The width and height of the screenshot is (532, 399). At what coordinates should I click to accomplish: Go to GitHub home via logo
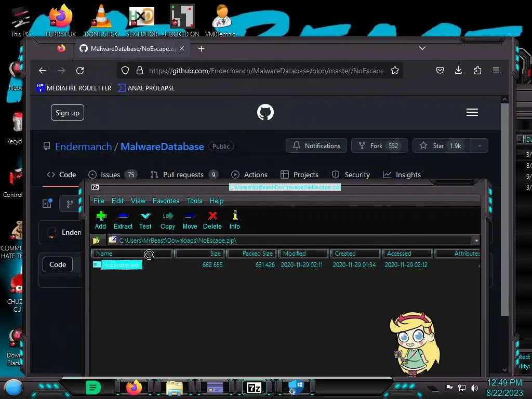pyautogui.click(x=265, y=112)
